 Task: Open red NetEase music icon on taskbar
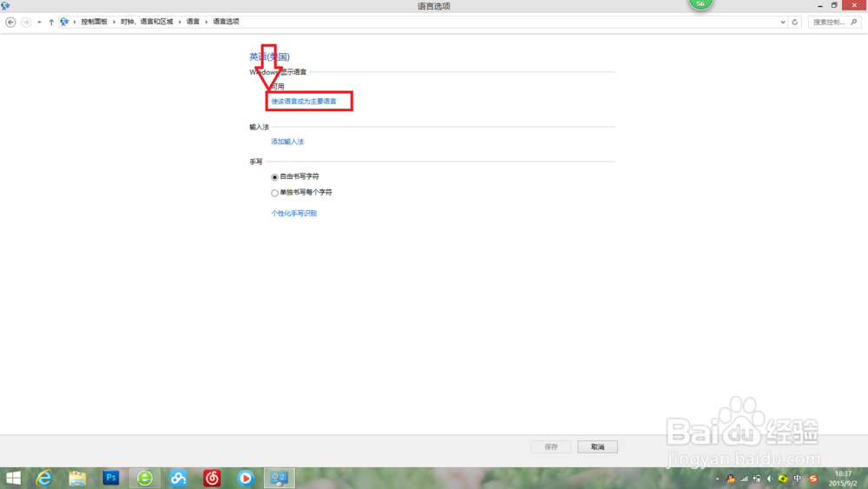(212, 478)
